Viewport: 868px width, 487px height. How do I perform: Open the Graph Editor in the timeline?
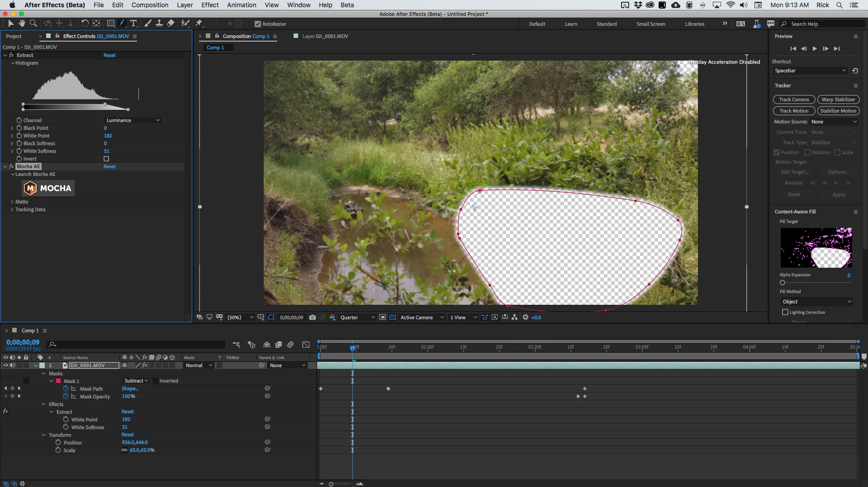[306, 345]
